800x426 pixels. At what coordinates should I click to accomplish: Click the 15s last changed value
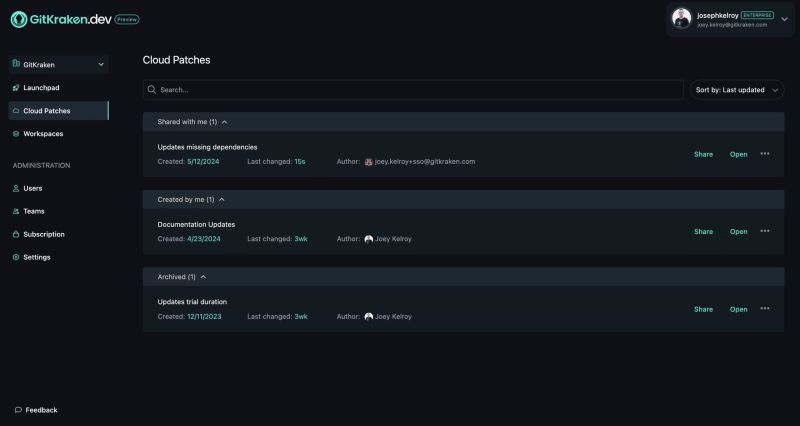point(299,161)
